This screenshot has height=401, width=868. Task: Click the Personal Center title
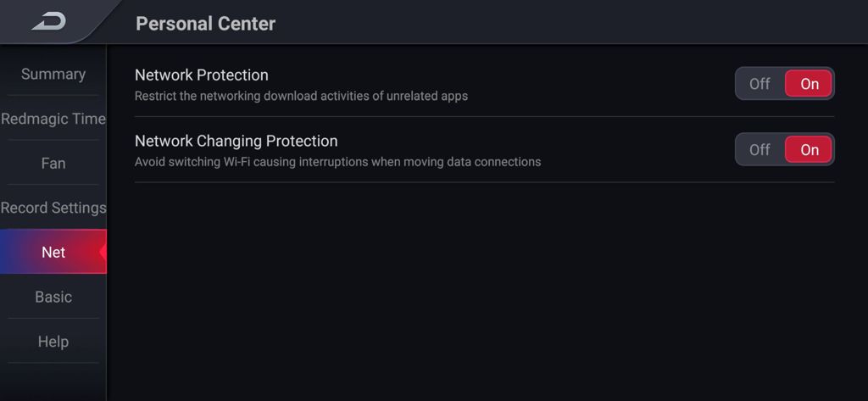coord(205,23)
